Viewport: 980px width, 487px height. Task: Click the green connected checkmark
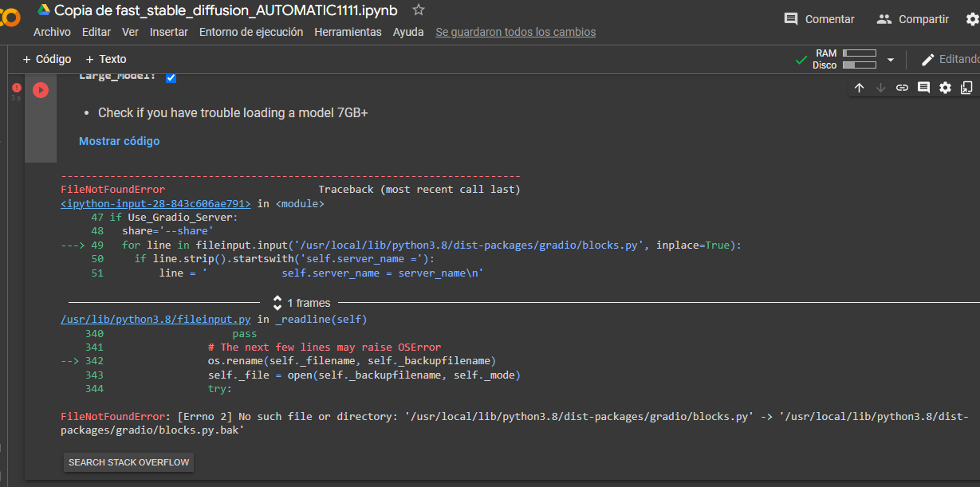pyautogui.click(x=801, y=60)
